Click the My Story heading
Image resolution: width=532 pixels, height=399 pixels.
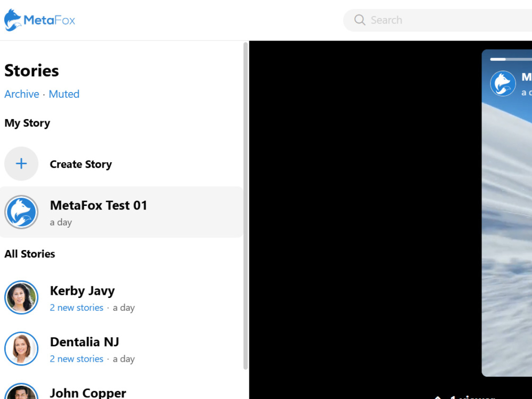(x=27, y=123)
